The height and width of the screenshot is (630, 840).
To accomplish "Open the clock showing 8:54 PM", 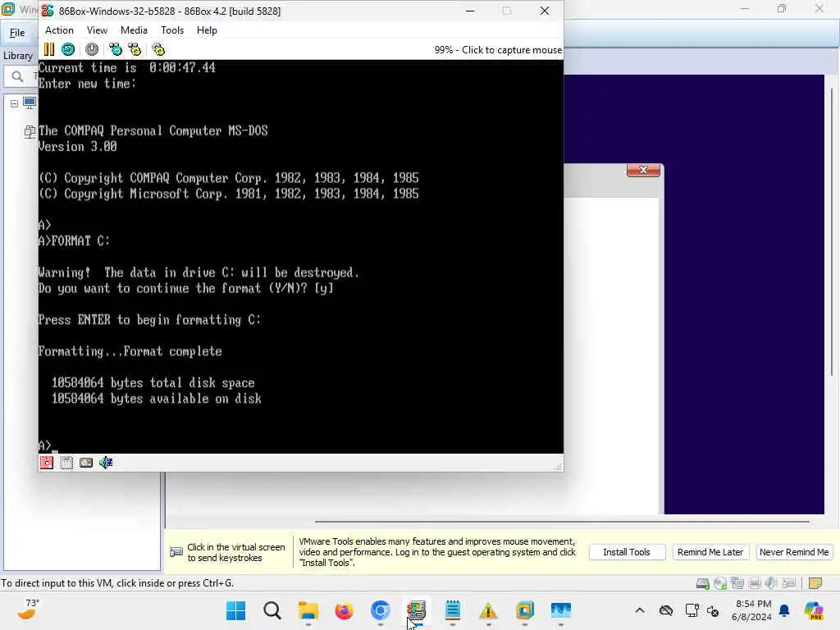I will (x=751, y=610).
